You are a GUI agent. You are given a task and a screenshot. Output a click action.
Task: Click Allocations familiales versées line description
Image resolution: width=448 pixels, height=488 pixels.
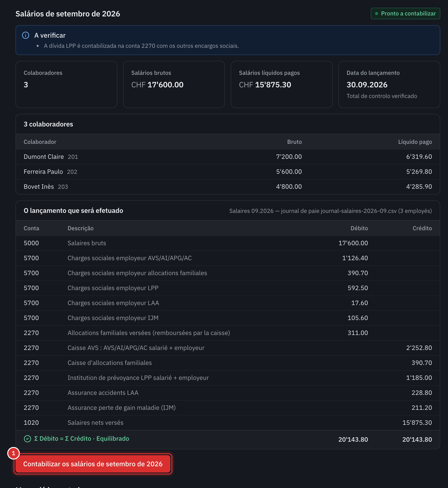(x=149, y=333)
